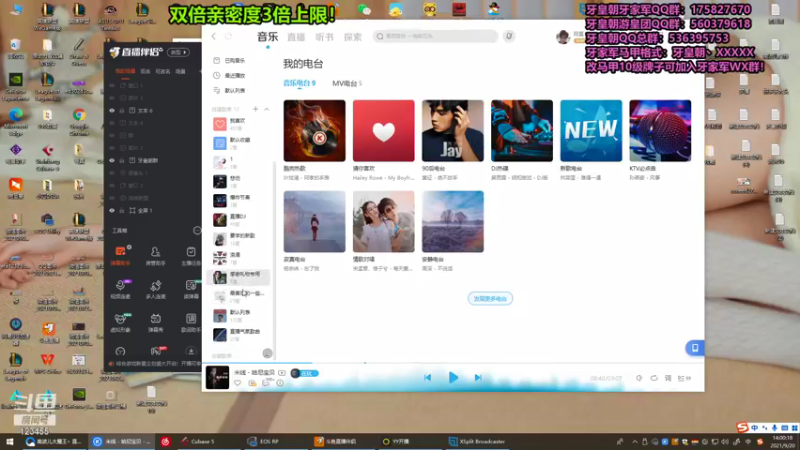Open the play queue list icon
Screen dimensions: 800x450
(684, 378)
